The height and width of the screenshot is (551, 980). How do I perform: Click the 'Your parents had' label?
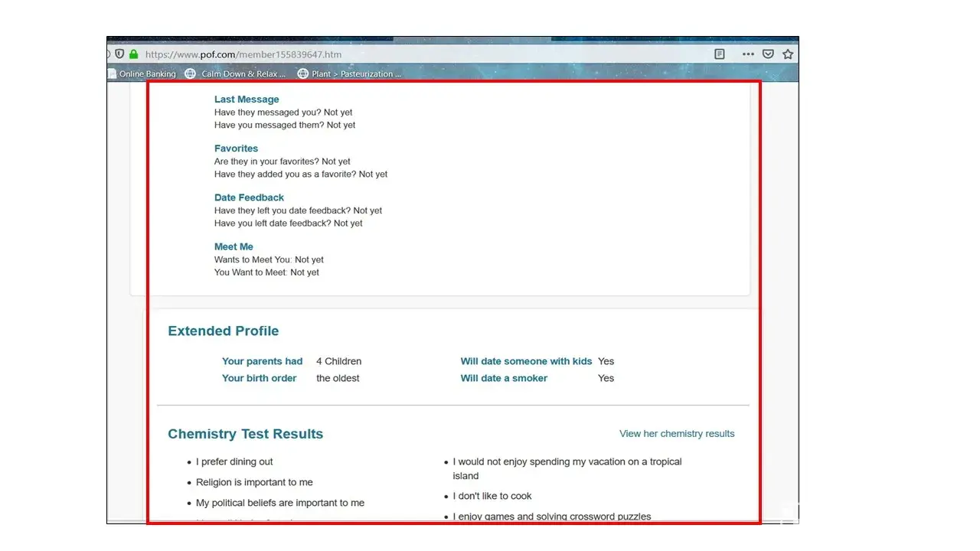tap(262, 361)
